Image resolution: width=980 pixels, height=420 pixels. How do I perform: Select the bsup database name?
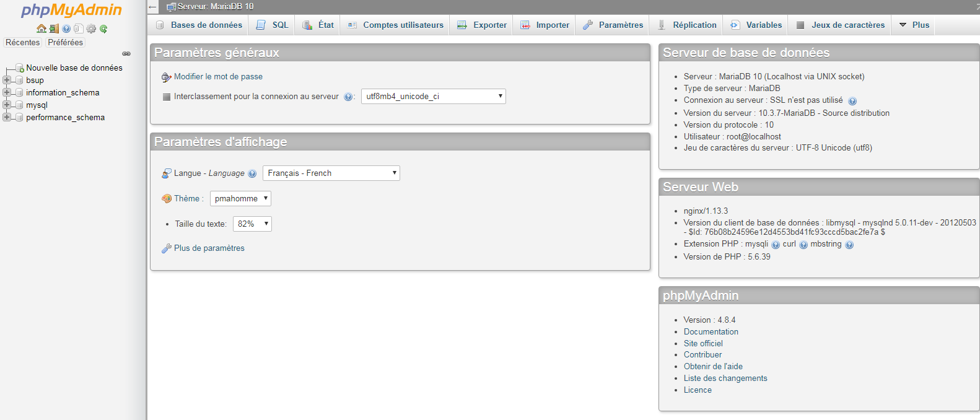[x=35, y=80]
